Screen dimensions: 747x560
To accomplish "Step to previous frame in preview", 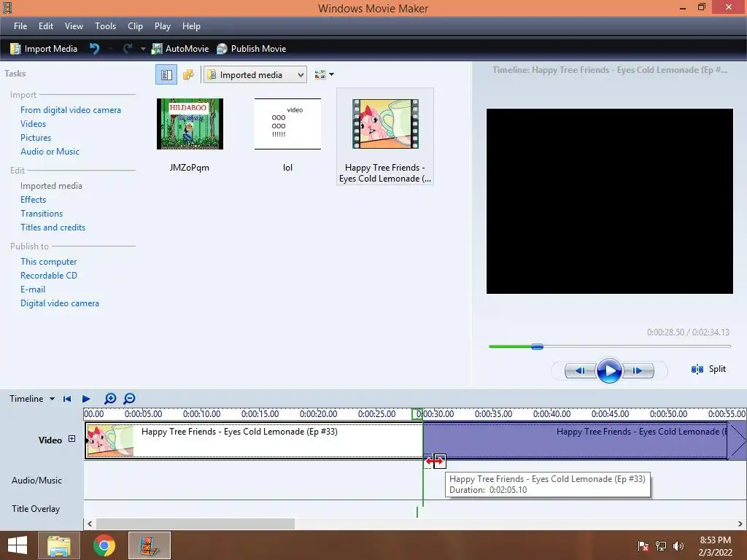I will [579, 370].
